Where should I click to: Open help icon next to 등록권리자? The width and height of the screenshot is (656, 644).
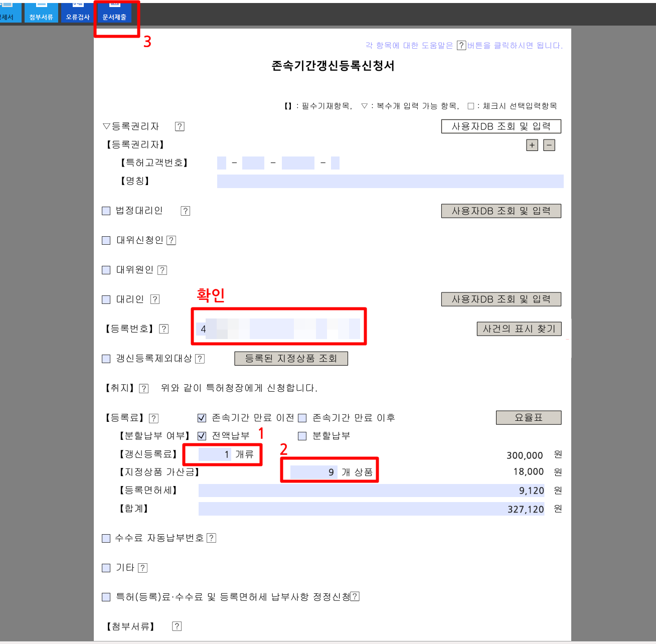pos(180,126)
